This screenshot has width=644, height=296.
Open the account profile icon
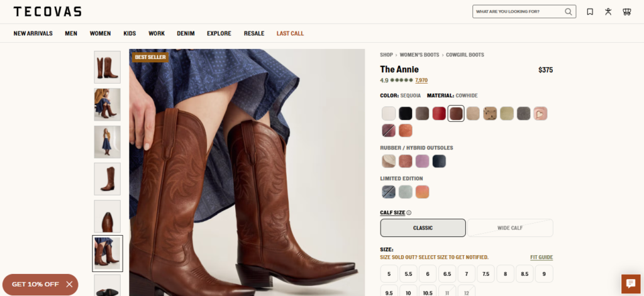608,11
